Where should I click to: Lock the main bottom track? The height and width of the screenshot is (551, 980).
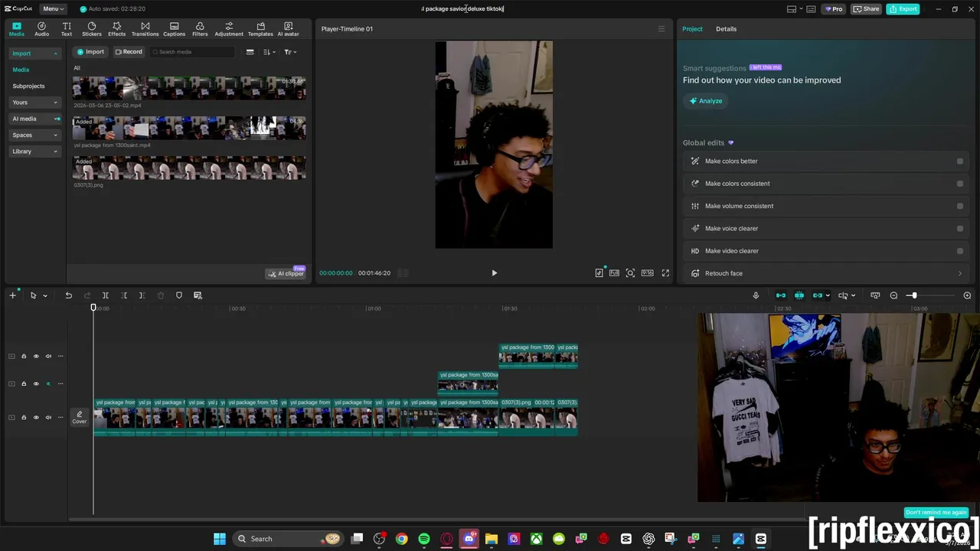click(24, 417)
